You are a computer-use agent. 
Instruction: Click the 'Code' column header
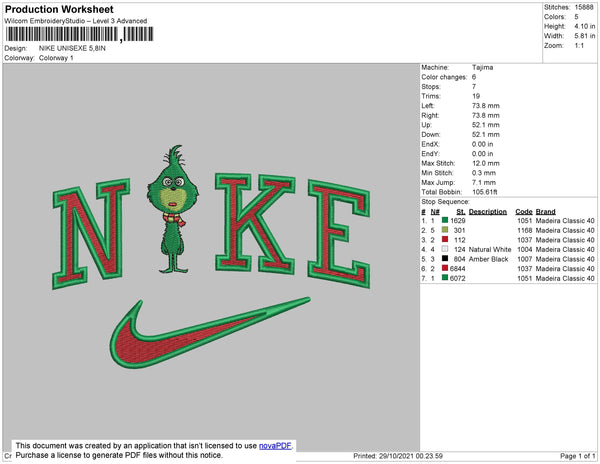point(524,212)
